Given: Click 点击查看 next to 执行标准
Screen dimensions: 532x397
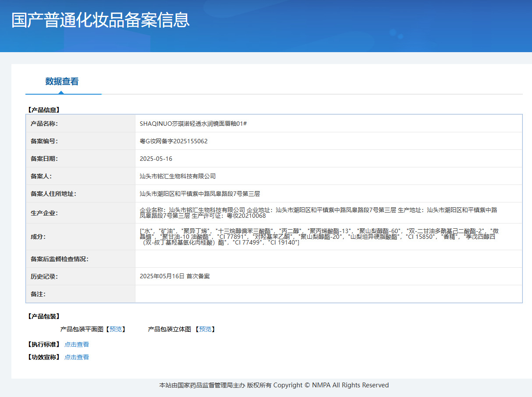Looking at the screenshot, I should (77, 344).
